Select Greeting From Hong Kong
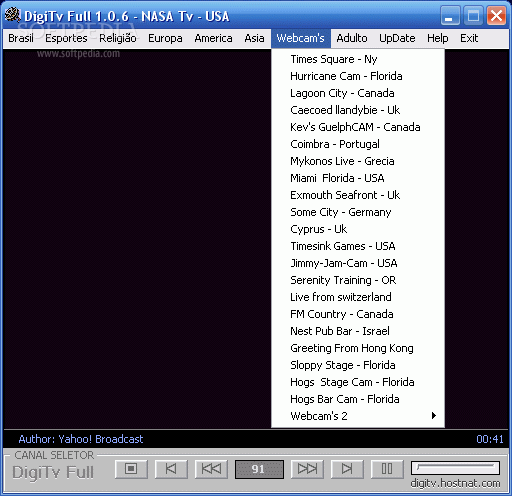 tap(358, 348)
